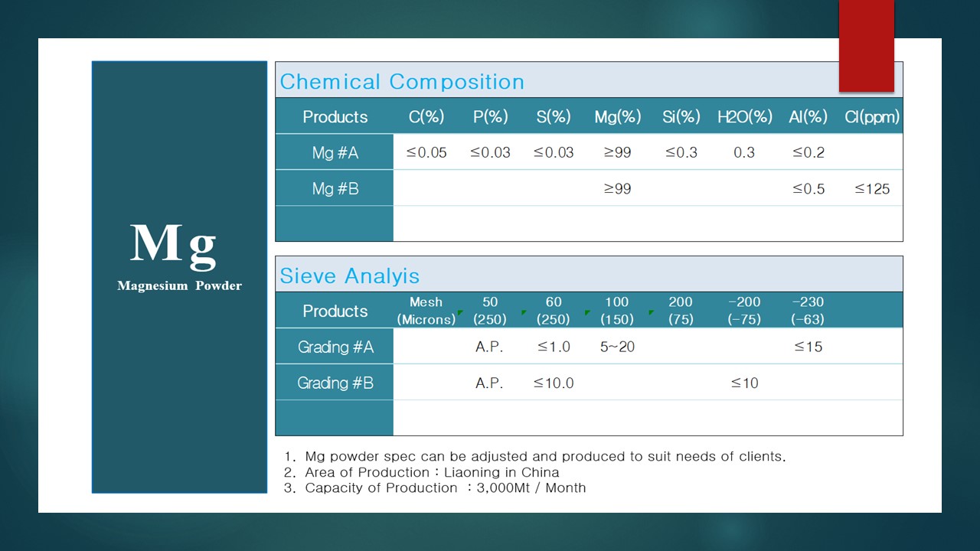Select the "Sieve Analyis" table title
This screenshot has height=551, width=980.
point(349,275)
